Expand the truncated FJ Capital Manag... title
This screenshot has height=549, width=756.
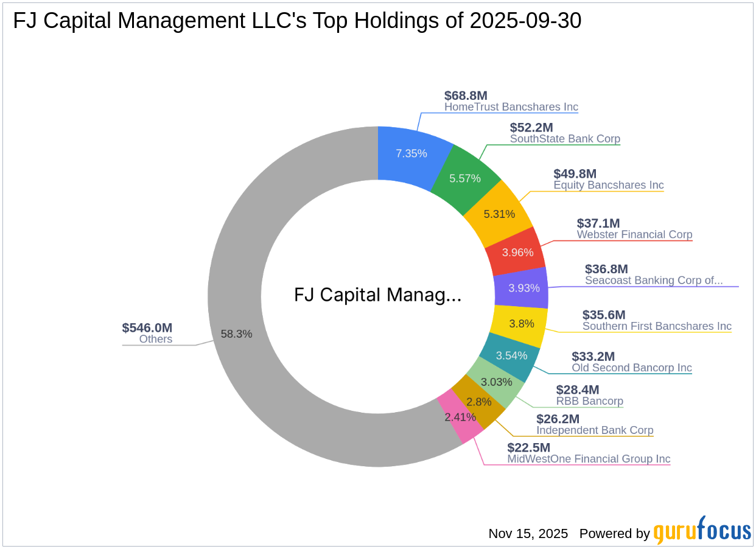377,295
